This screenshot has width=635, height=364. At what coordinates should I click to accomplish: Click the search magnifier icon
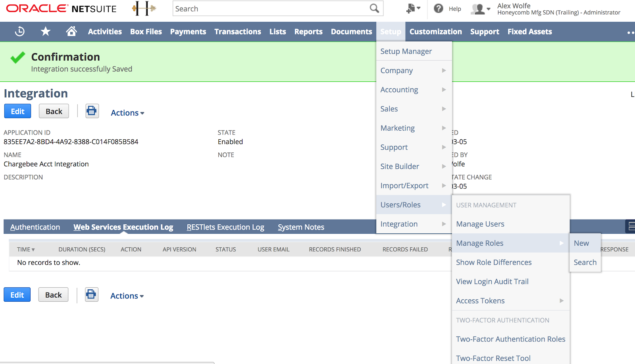(x=374, y=8)
